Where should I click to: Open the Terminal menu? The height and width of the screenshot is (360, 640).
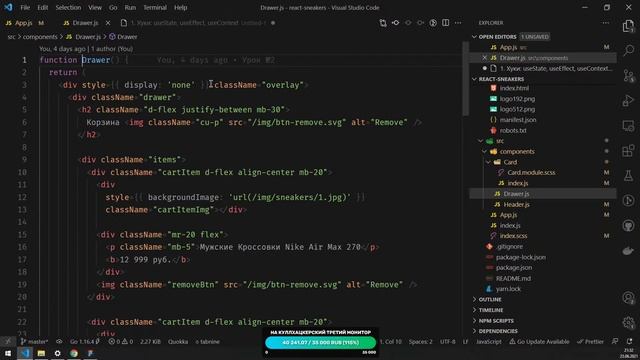point(155,7)
